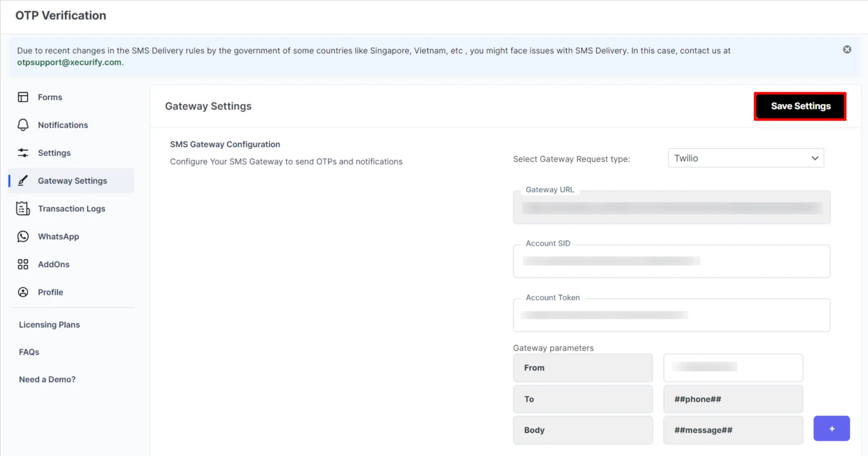Click the Account SID input field
The image size is (868, 456).
coord(671,261)
